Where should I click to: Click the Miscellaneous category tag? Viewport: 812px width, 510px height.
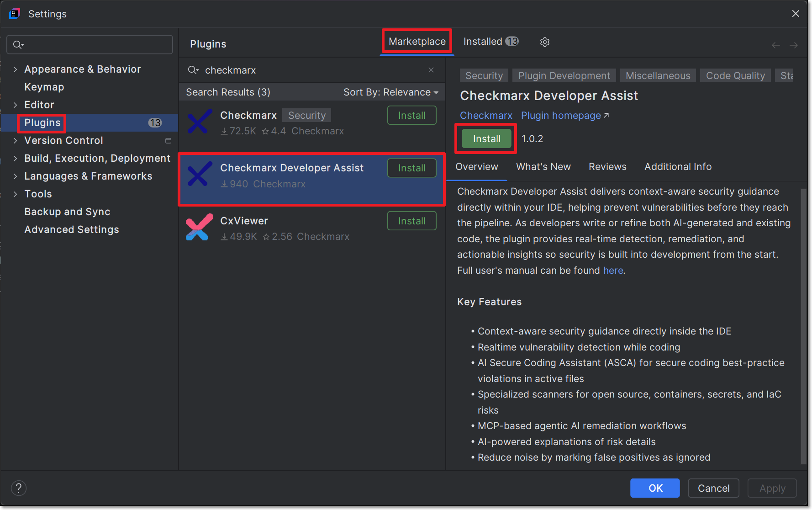click(x=658, y=76)
